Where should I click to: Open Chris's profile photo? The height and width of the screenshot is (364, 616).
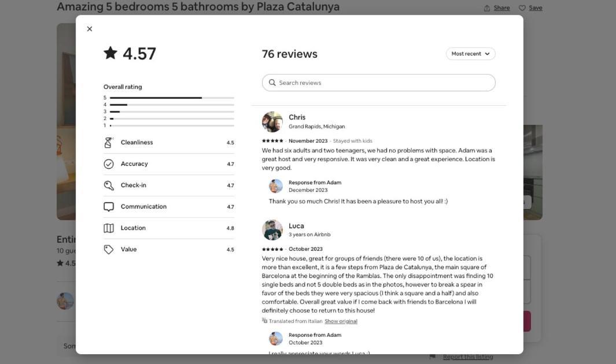tap(272, 121)
